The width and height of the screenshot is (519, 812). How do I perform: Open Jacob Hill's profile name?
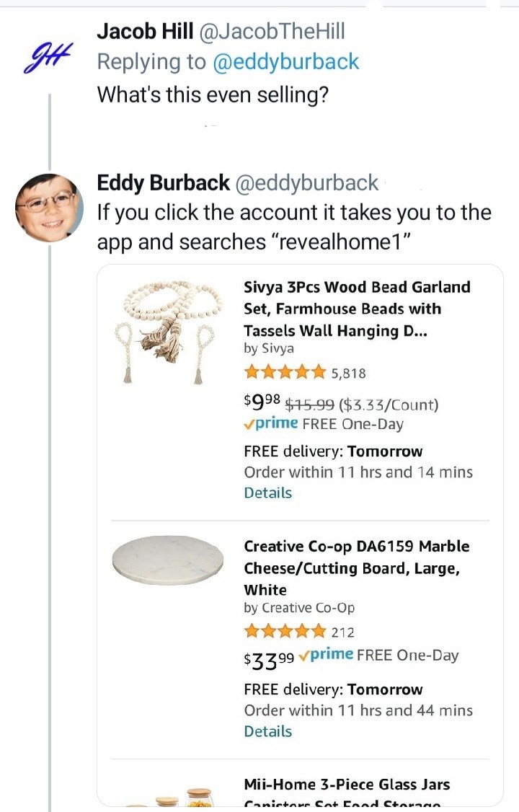click(x=145, y=31)
